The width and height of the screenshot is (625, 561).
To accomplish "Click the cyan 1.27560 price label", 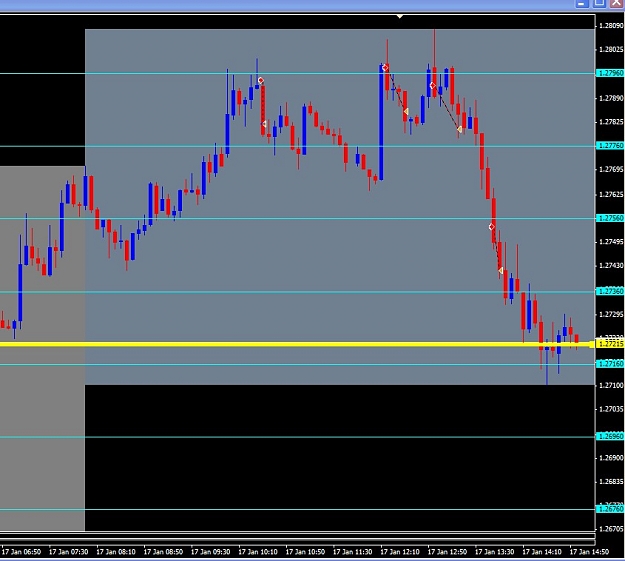I will click(x=610, y=218).
